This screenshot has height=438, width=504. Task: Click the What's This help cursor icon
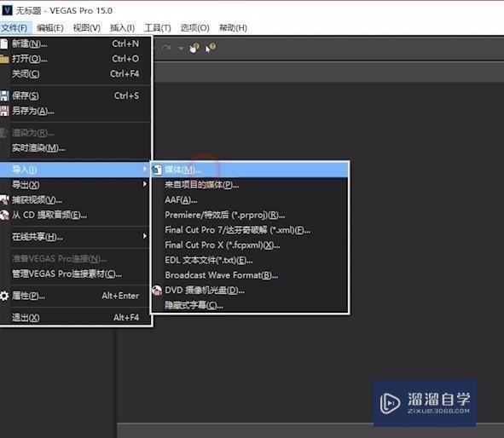[x=211, y=49]
